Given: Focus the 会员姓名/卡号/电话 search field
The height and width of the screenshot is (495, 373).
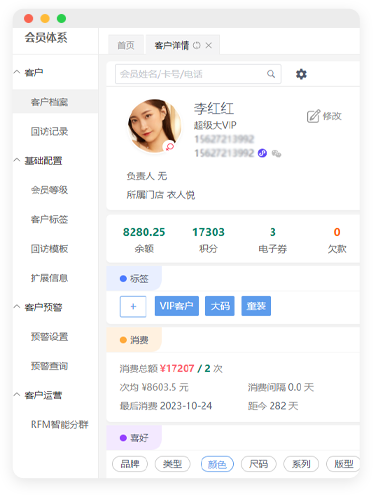Looking at the screenshot, I should tap(198, 74).
